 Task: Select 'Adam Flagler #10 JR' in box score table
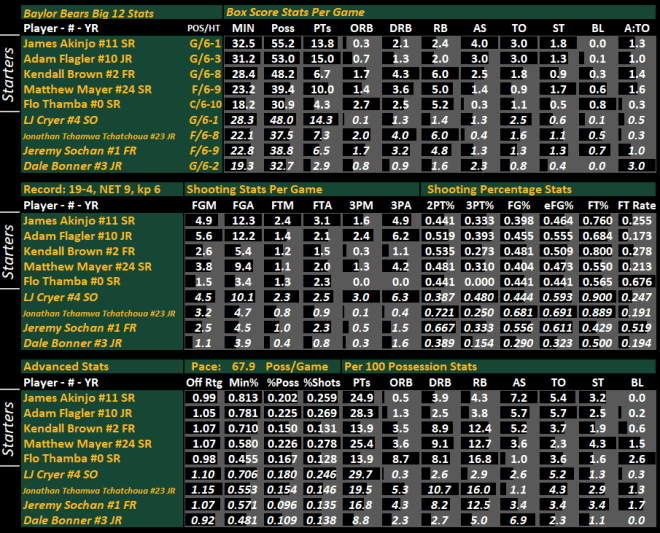(x=78, y=59)
